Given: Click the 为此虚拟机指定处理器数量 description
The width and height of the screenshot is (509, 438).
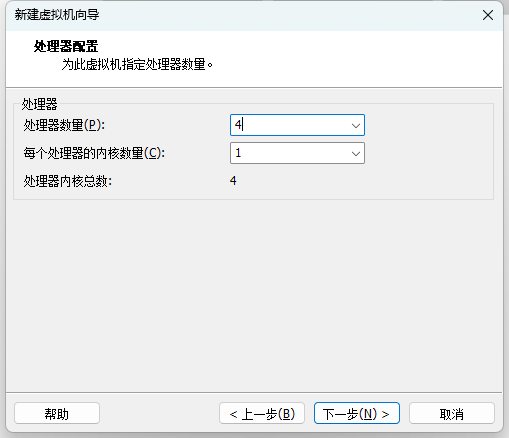Looking at the screenshot, I should tap(137, 64).
